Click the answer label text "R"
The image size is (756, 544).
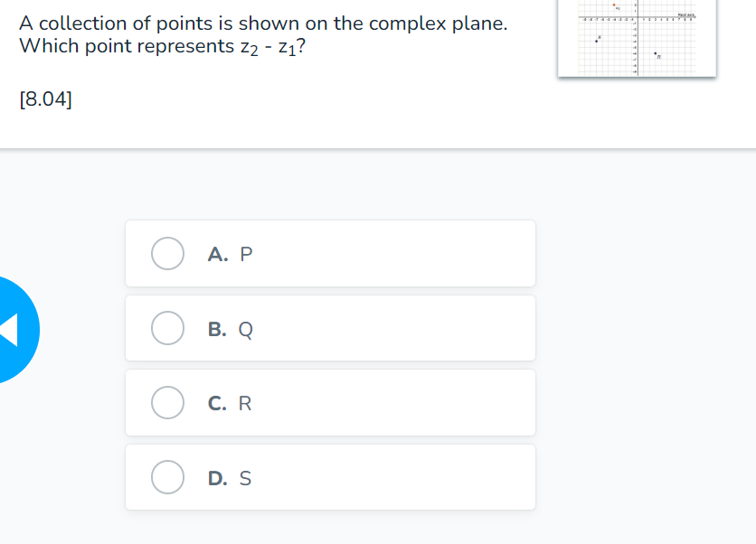pos(244,402)
